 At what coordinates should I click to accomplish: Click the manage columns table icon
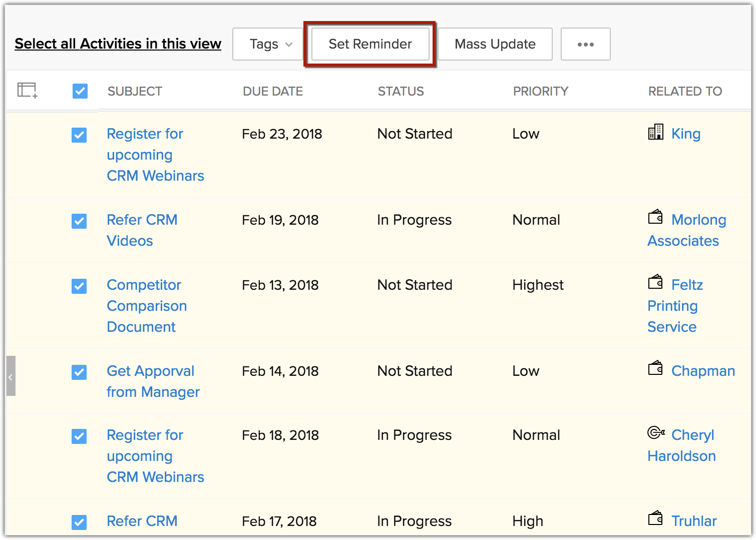[27, 91]
